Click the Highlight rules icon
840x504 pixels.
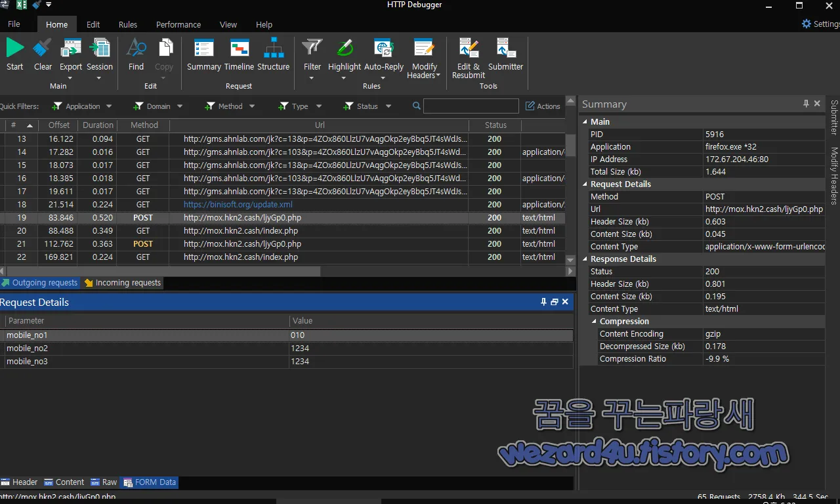click(x=345, y=48)
